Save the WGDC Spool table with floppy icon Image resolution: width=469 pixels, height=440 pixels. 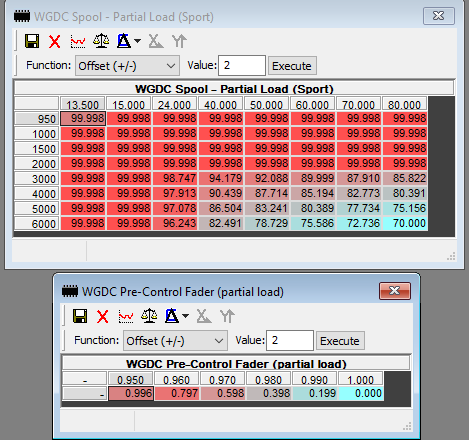click(x=32, y=41)
